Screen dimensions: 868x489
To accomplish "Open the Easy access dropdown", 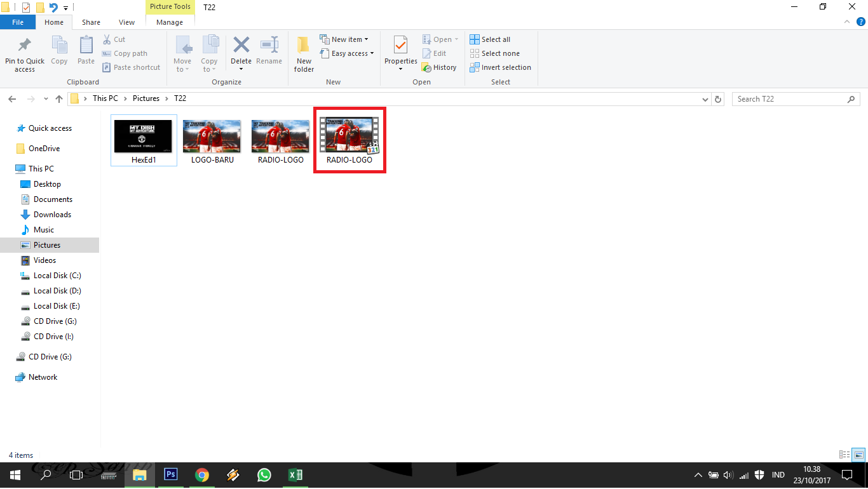I will tap(347, 53).
